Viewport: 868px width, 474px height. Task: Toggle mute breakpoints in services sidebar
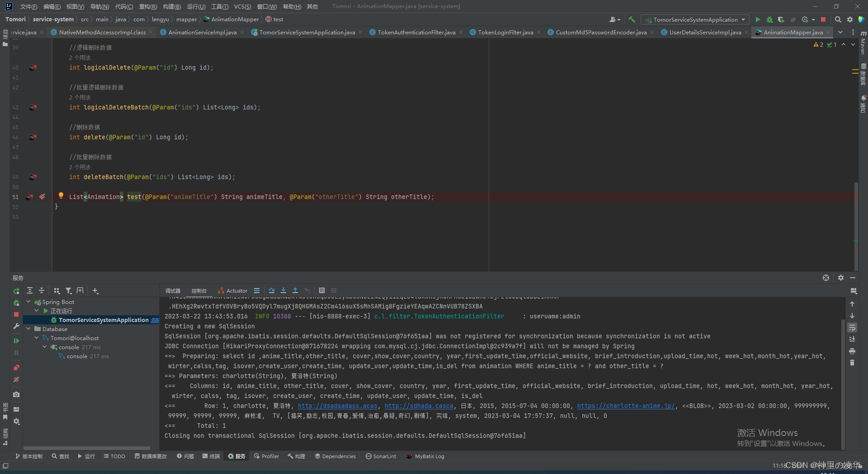(16, 379)
